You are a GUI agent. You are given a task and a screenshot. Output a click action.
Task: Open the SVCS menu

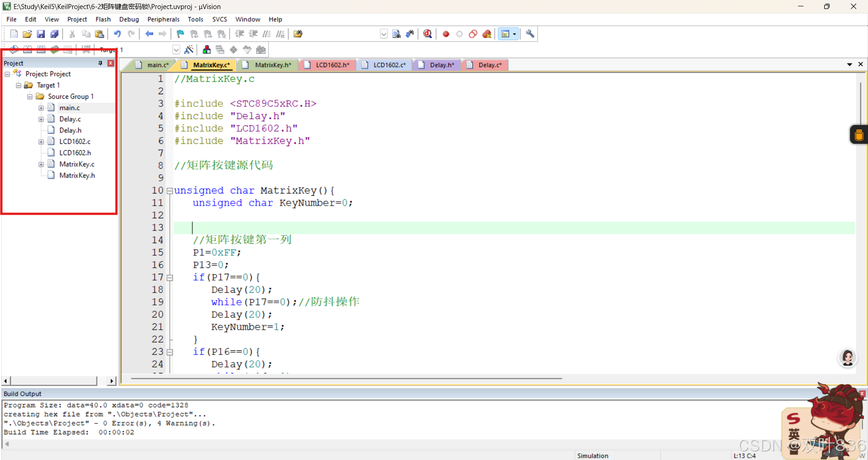(x=219, y=19)
